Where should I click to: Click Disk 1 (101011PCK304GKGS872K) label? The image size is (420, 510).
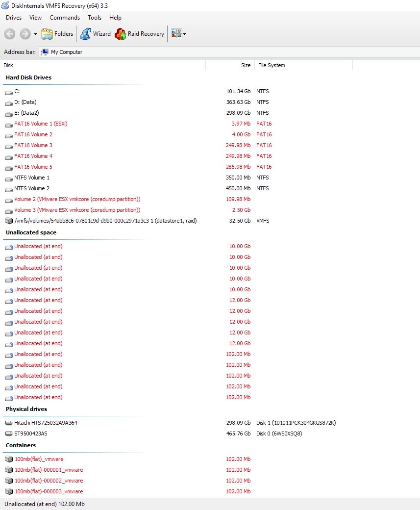pyautogui.click(x=296, y=423)
